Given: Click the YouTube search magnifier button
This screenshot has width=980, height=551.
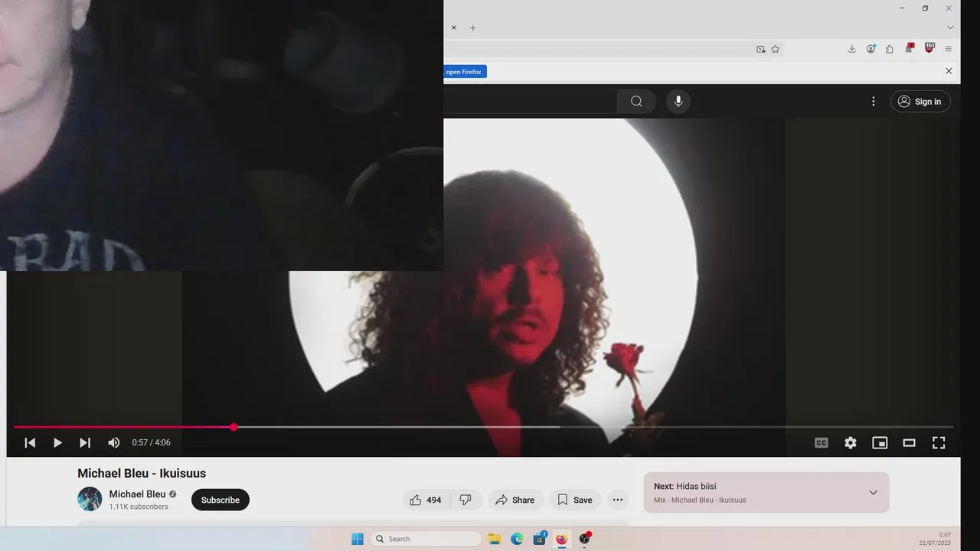Looking at the screenshot, I should tap(636, 101).
